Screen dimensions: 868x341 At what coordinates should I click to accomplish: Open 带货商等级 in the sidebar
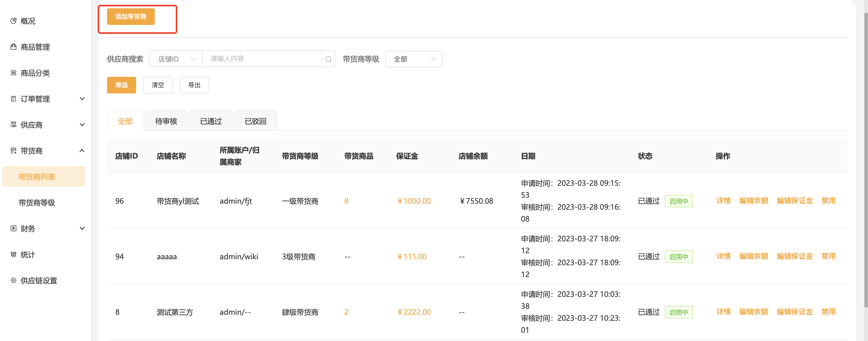point(37,202)
